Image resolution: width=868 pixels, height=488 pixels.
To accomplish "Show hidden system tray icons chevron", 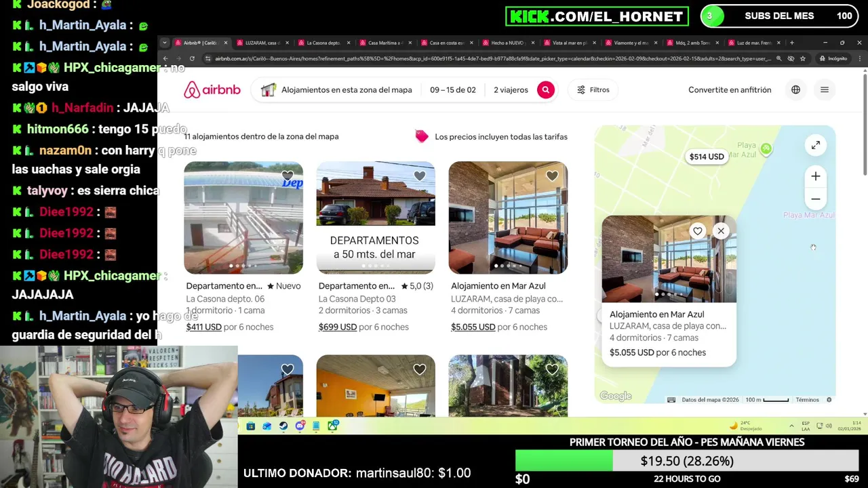I will (791, 426).
